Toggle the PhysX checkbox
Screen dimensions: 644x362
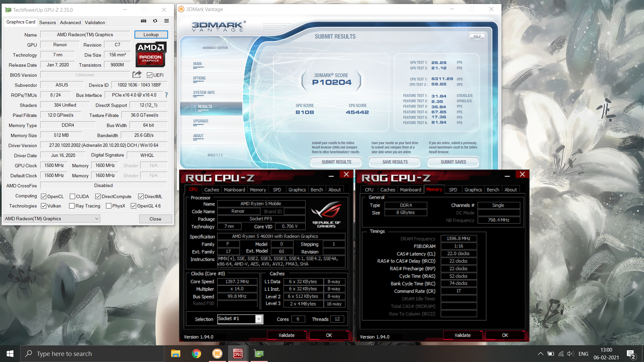click(x=109, y=206)
